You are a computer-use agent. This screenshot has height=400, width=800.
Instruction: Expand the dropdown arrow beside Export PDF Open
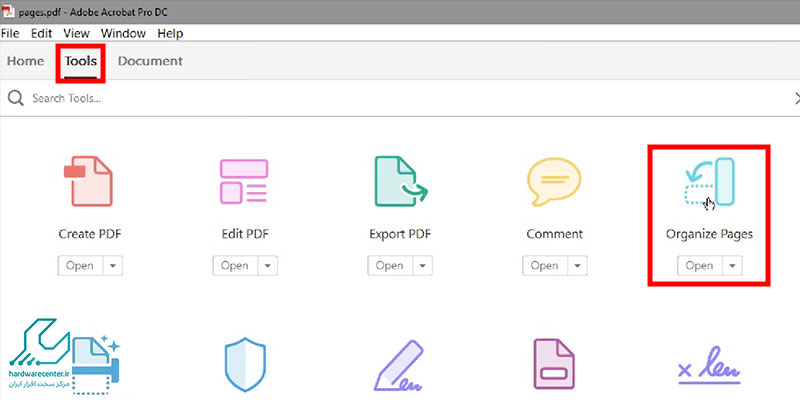(x=422, y=266)
